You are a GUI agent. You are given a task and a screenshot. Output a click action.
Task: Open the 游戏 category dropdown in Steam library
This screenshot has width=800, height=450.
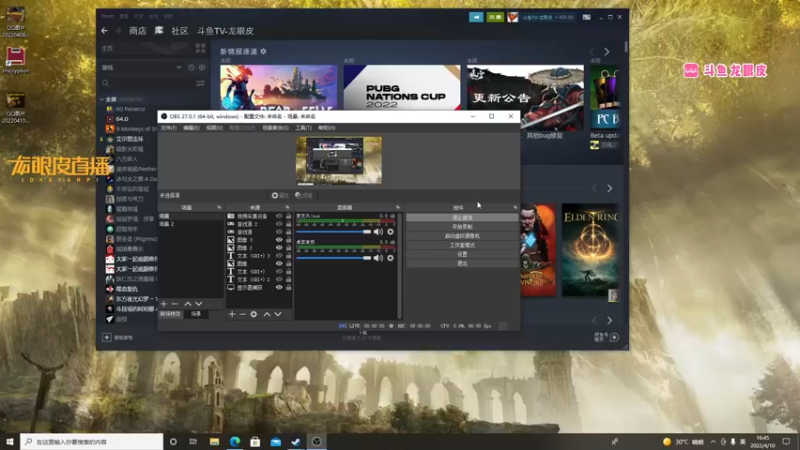(141, 67)
